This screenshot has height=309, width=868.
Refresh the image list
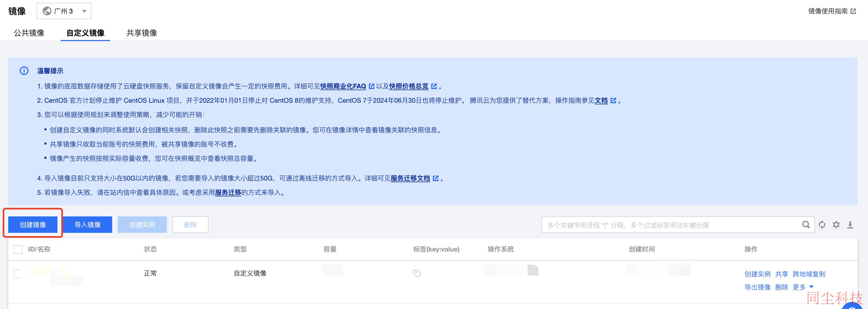[x=822, y=225]
